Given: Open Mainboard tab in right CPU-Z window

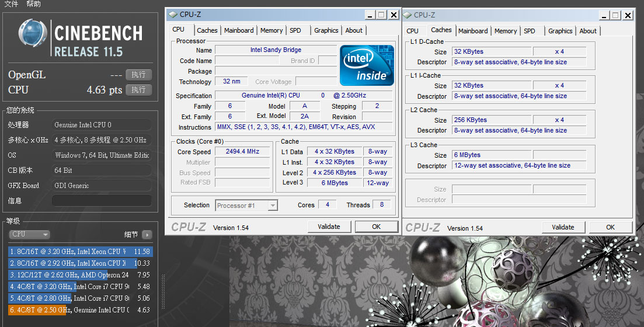Looking at the screenshot, I should (x=473, y=31).
